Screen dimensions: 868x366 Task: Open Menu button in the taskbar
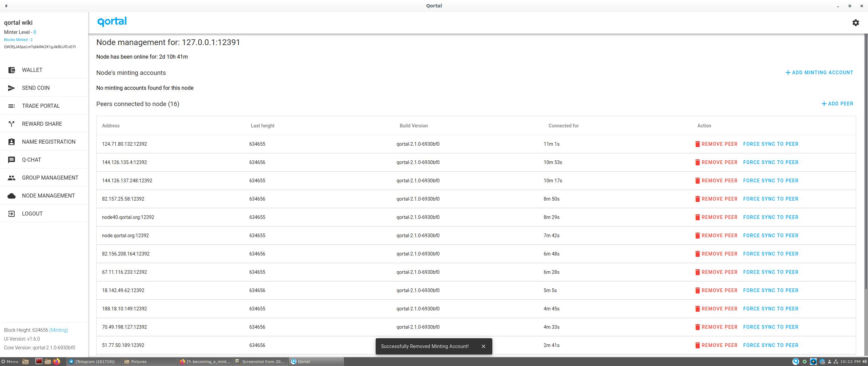pos(10,362)
